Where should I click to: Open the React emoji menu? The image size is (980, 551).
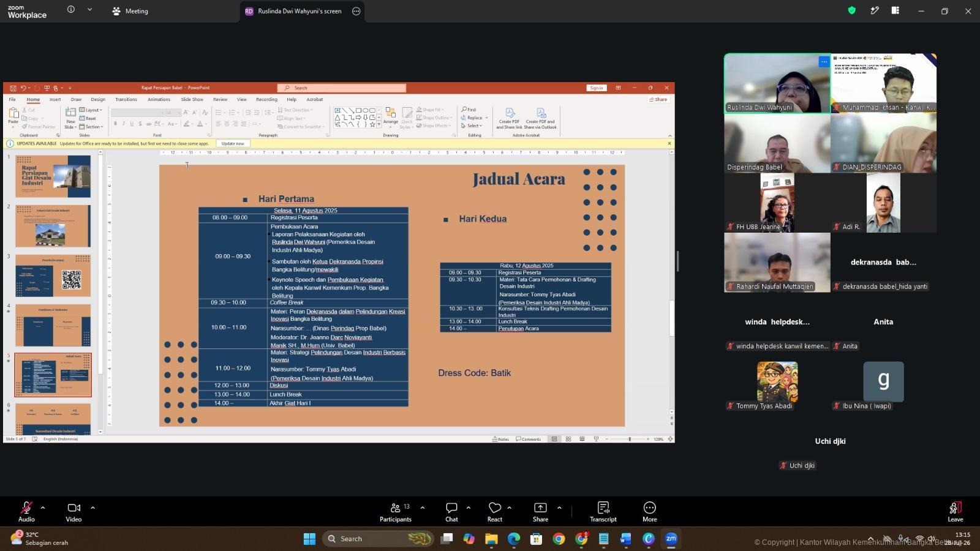495,511
